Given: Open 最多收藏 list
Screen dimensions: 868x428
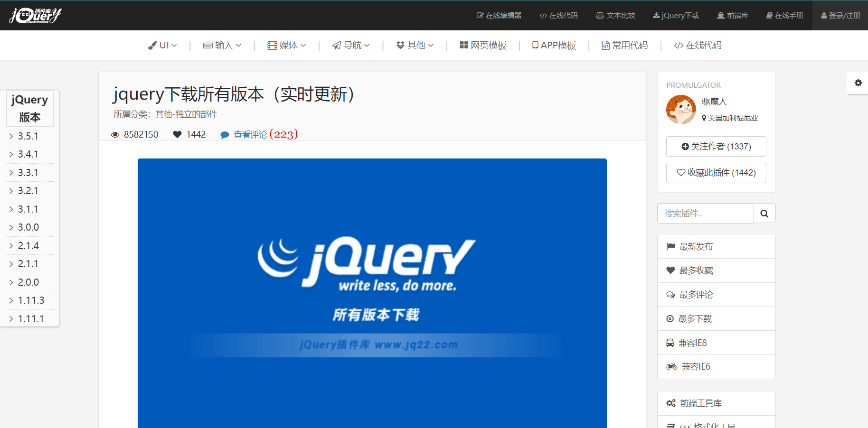Looking at the screenshot, I should click(x=717, y=270).
